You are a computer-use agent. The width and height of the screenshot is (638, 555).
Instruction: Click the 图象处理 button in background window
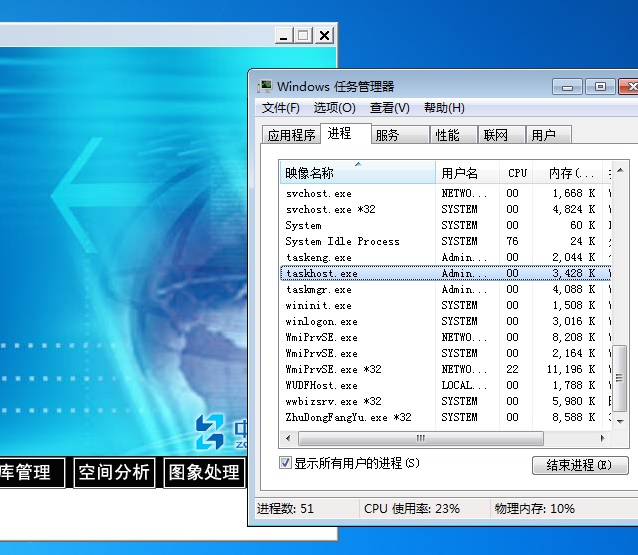pos(204,472)
